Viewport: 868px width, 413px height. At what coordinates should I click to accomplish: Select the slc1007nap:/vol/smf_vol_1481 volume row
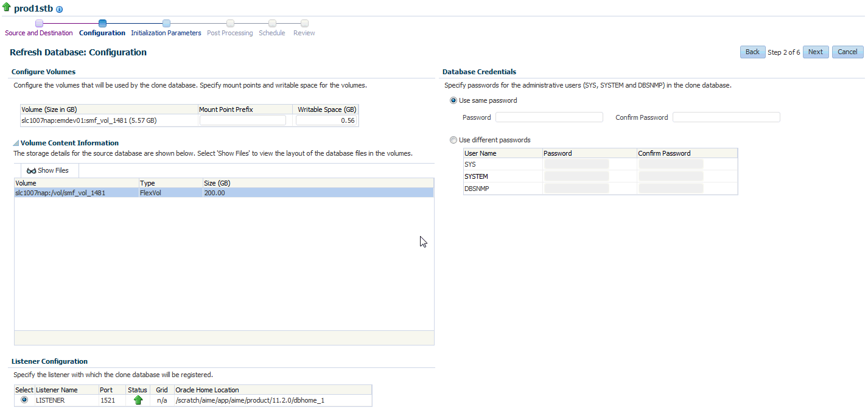[x=224, y=193]
